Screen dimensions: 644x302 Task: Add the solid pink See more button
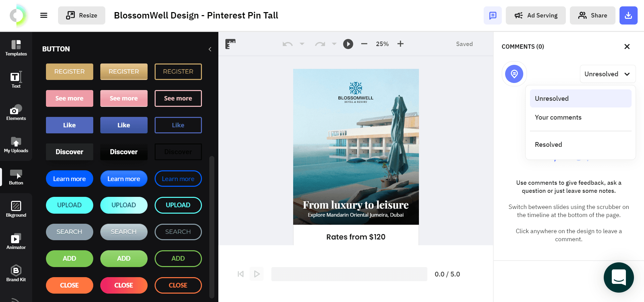click(x=69, y=98)
